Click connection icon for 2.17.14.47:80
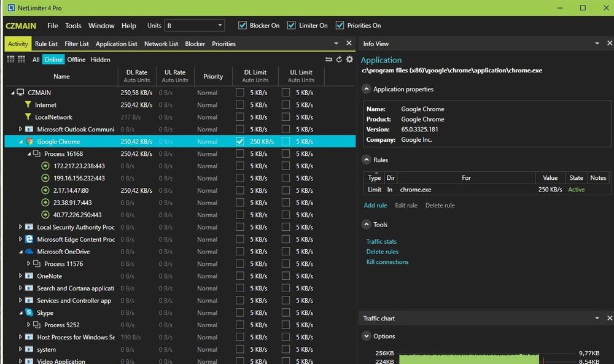The height and width of the screenshot is (364, 614). [x=45, y=190]
